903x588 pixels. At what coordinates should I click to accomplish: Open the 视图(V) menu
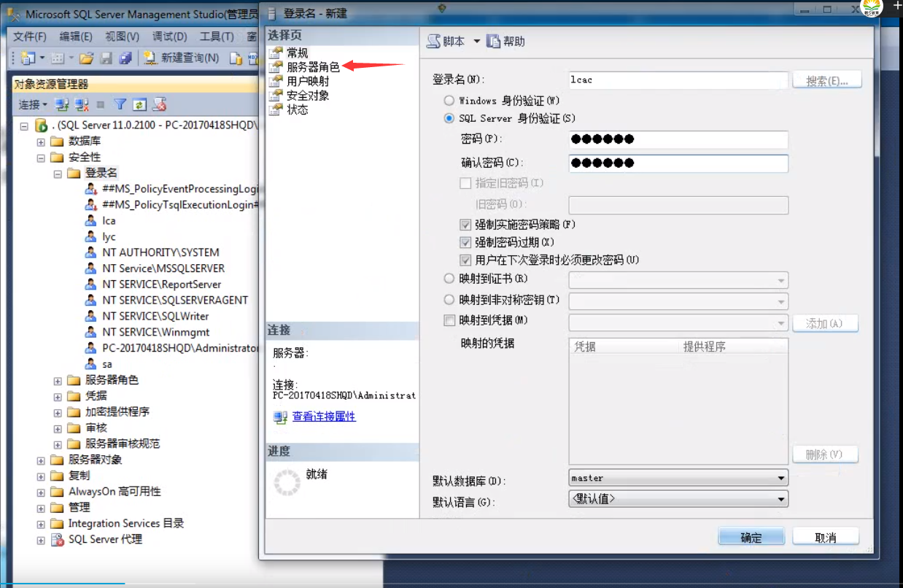click(122, 36)
